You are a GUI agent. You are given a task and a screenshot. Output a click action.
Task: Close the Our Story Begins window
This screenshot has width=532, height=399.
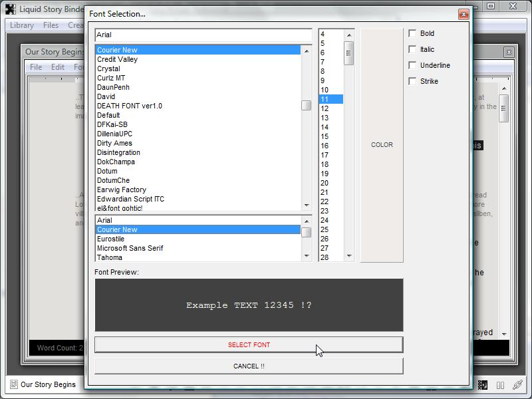coord(509,52)
